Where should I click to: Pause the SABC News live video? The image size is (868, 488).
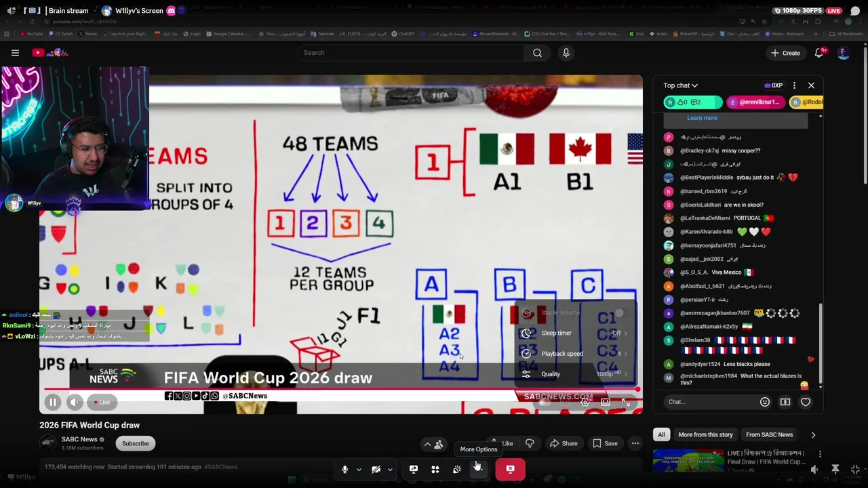52,402
